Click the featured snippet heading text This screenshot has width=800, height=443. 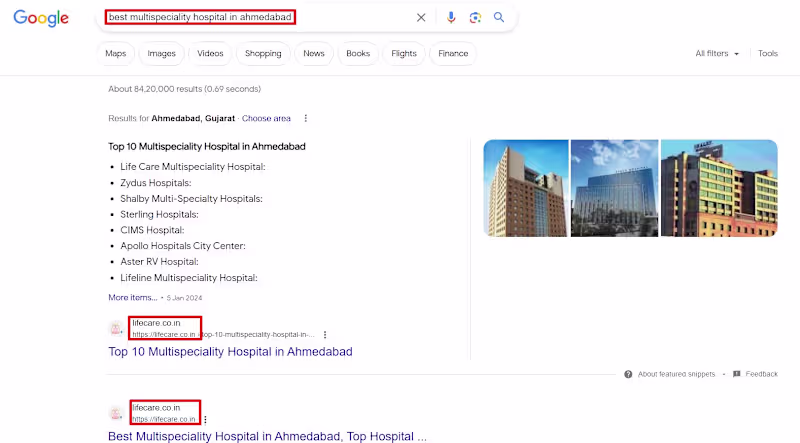(207, 146)
